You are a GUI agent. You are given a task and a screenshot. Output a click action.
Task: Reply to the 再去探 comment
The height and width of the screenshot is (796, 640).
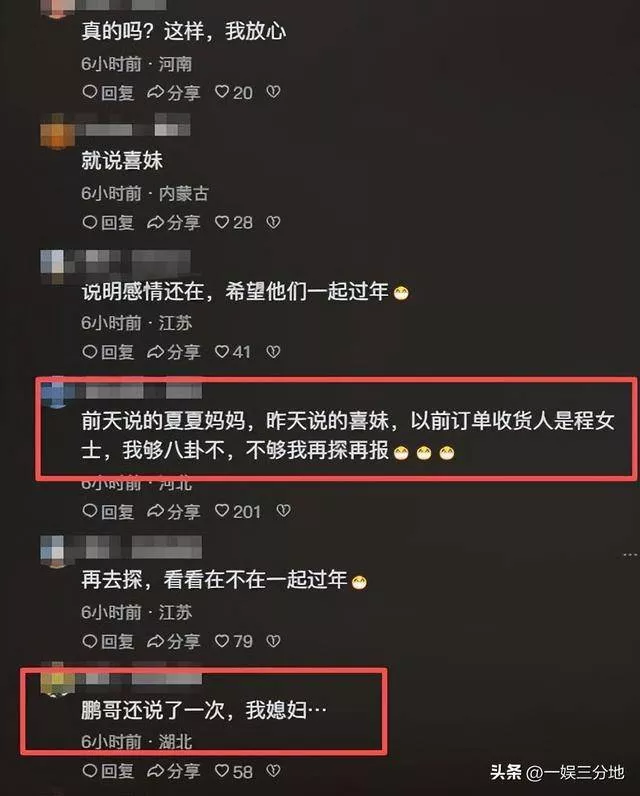tap(108, 641)
